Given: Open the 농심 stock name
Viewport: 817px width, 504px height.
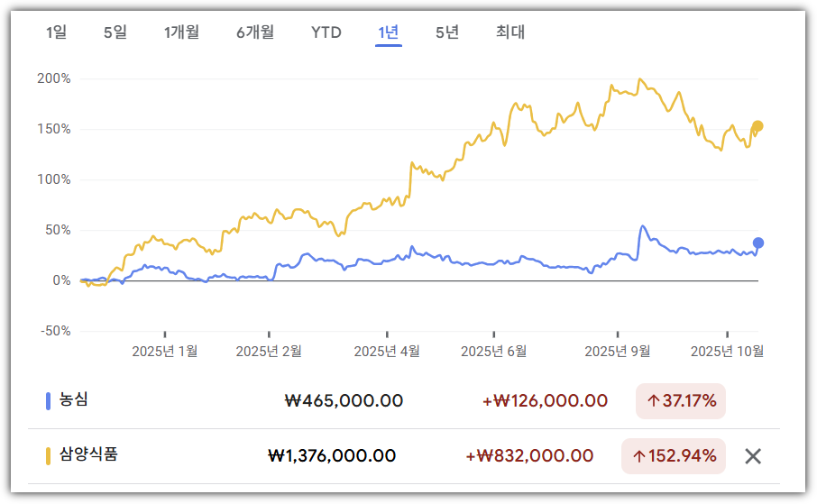Looking at the screenshot, I should click(73, 399).
